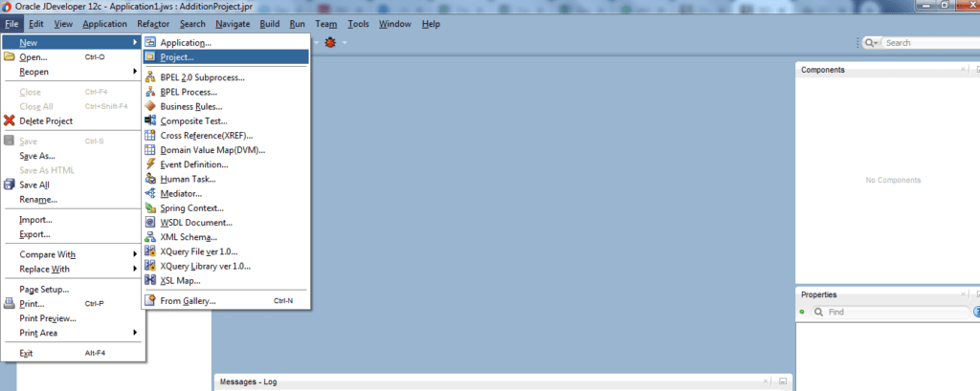Click the red X Delete Project icon

coord(10,120)
